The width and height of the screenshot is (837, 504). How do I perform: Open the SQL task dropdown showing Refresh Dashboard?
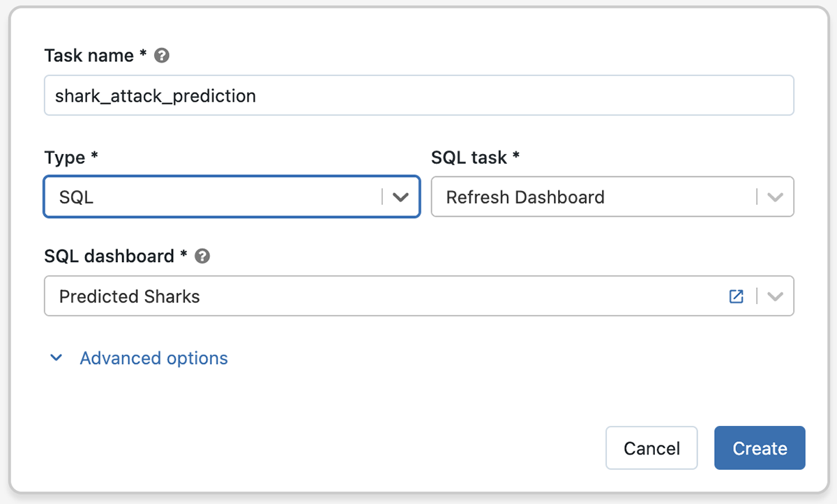pos(593,197)
